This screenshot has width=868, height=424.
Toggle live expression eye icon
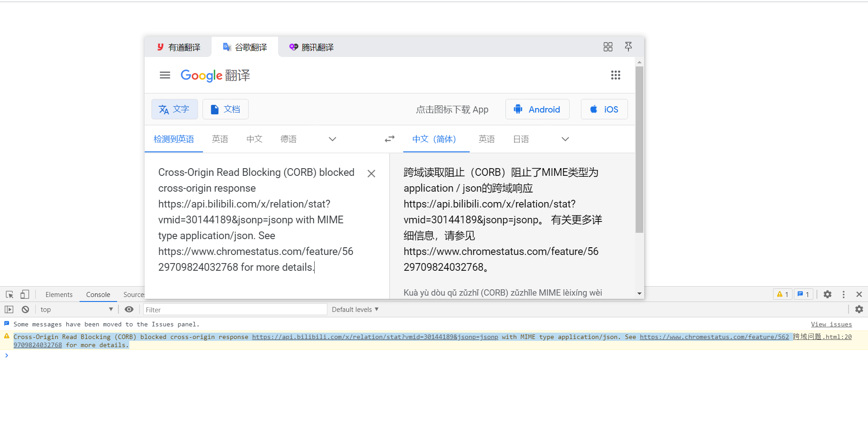point(129,310)
